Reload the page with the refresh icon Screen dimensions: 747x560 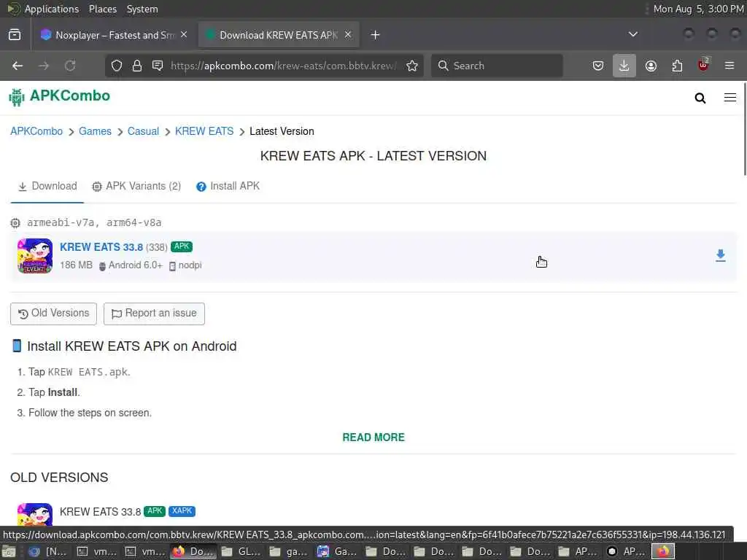tap(70, 66)
